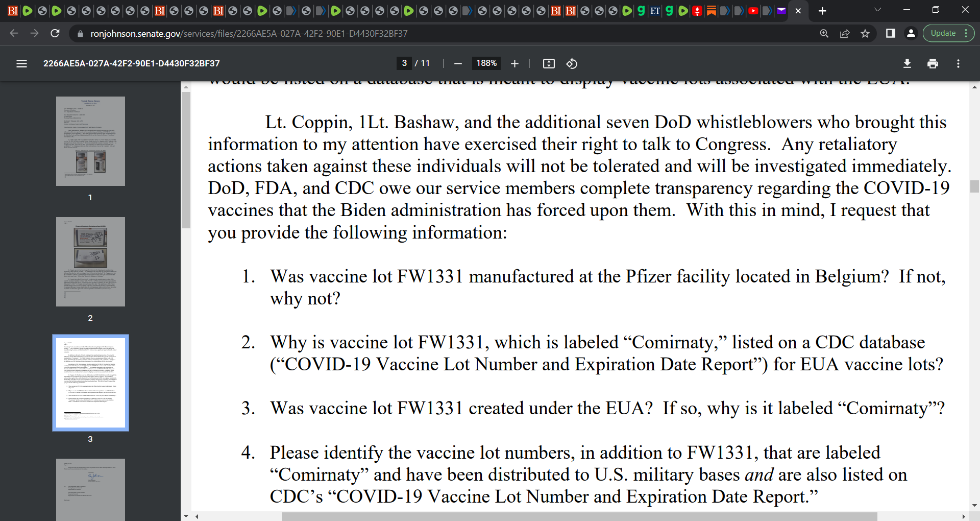Click "/ 11" total page count
The height and width of the screenshot is (521, 980).
[422, 63]
